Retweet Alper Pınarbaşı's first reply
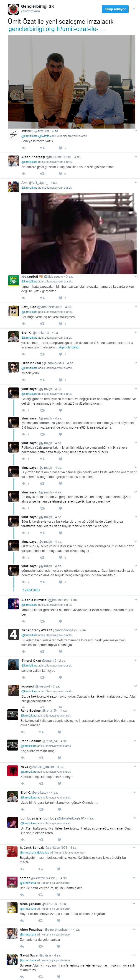This screenshot has height=980, width=140. coord(42,174)
